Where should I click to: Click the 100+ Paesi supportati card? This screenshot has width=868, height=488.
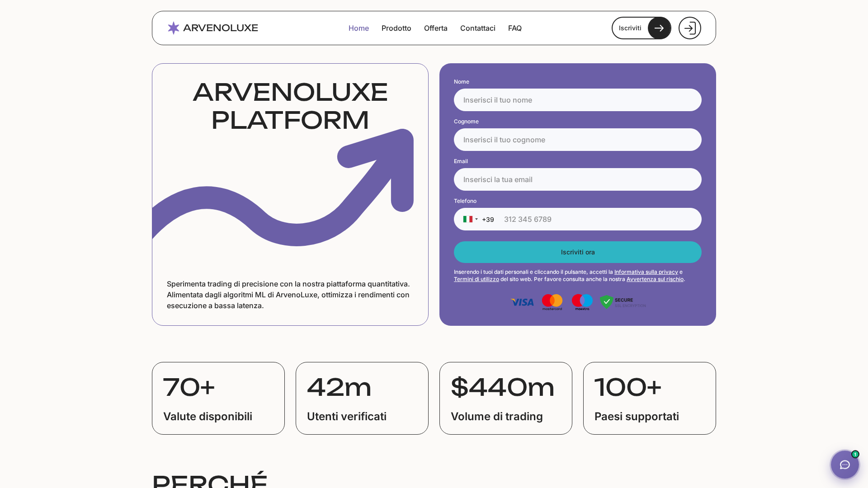[x=650, y=398]
